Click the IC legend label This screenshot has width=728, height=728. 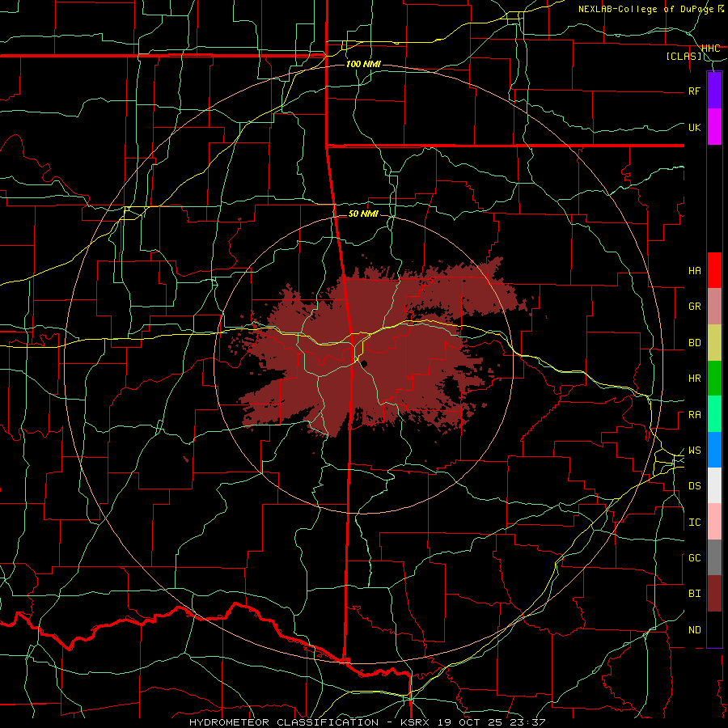pyautogui.click(x=695, y=523)
